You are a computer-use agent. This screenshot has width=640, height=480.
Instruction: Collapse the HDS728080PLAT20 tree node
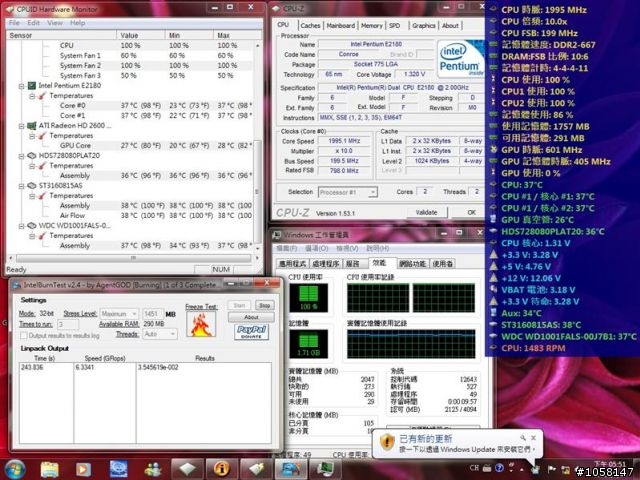coord(22,156)
